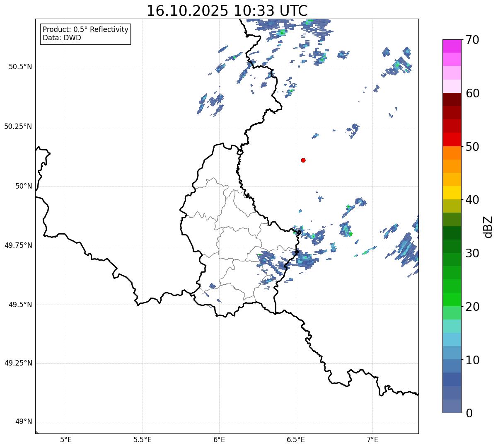Click the colorbar 0 tick label

coord(469,413)
